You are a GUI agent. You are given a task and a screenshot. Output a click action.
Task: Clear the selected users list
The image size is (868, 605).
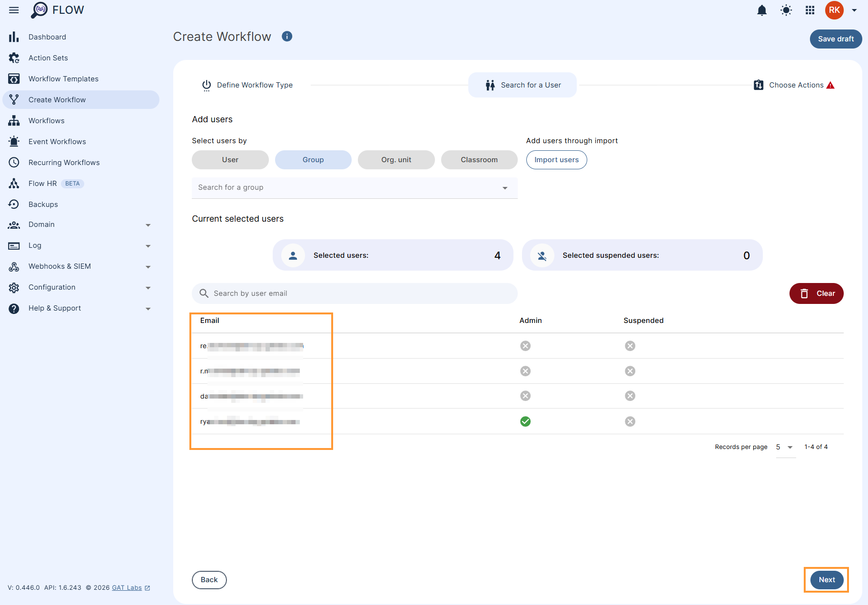pyautogui.click(x=817, y=293)
